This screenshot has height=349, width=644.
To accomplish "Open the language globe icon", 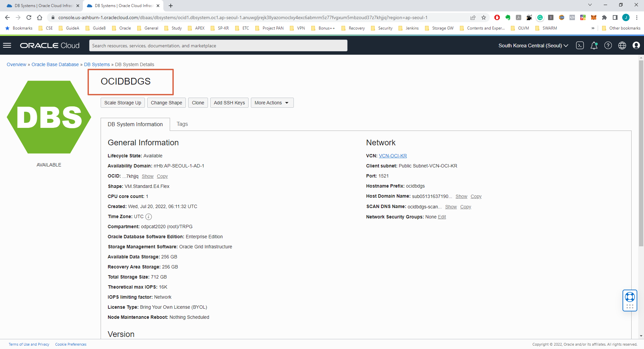I will click(x=622, y=45).
